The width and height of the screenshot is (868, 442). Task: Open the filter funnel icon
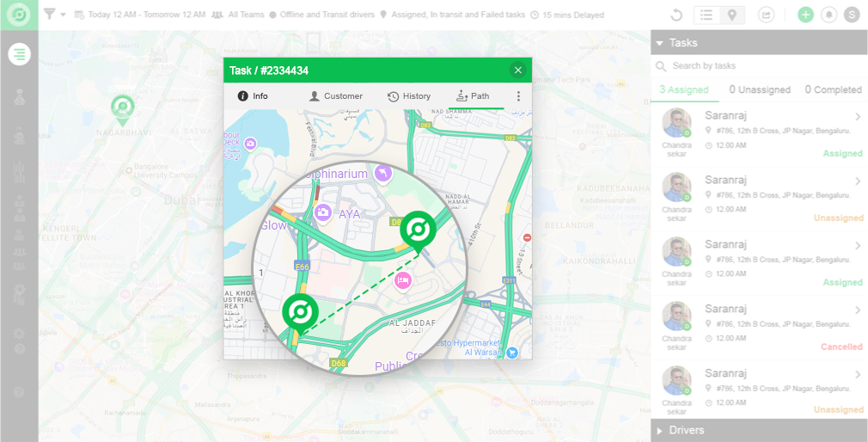tap(49, 15)
